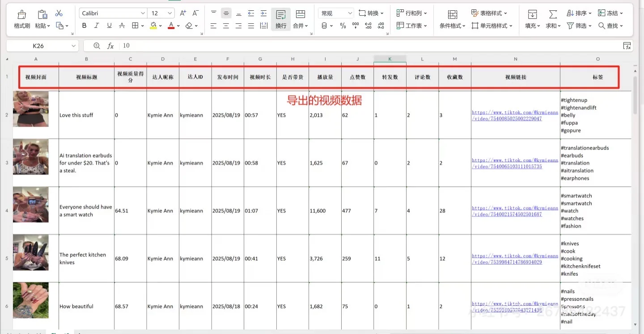Click the Love this stuff video thumbnail

[x=31, y=109]
